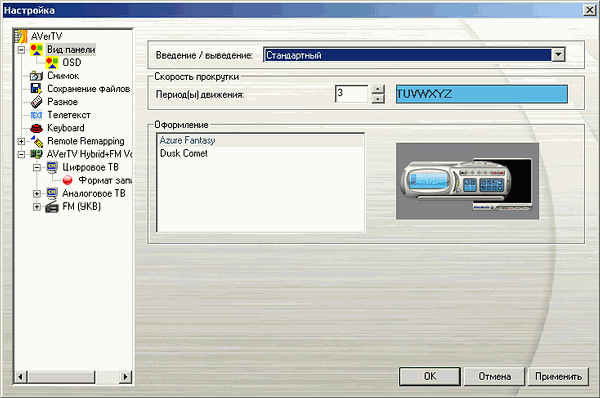Click the Период(ы) движения number field

[351, 94]
